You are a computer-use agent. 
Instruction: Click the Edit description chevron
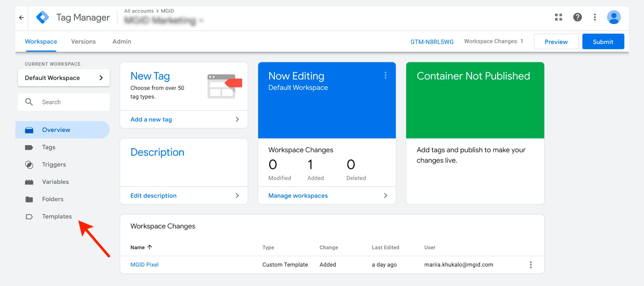click(237, 195)
